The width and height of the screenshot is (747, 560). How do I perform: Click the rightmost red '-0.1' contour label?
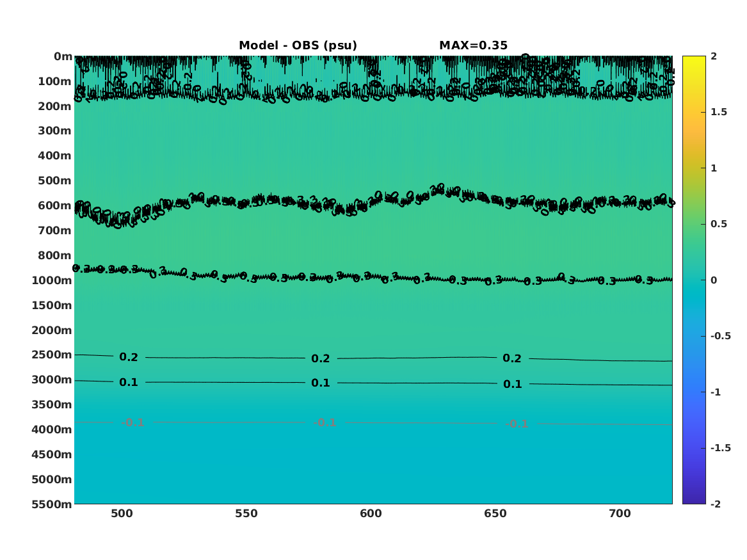(517, 424)
